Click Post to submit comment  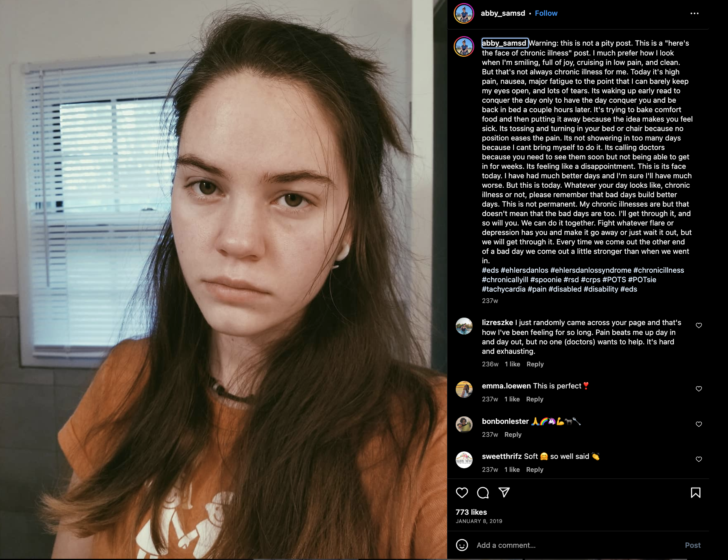[x=693, y=545]
